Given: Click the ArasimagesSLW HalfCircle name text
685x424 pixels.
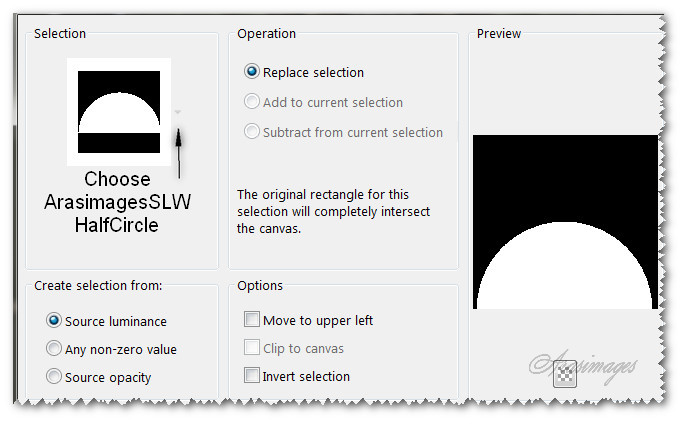Looking at the screenshot, I should tap(117, 202).
